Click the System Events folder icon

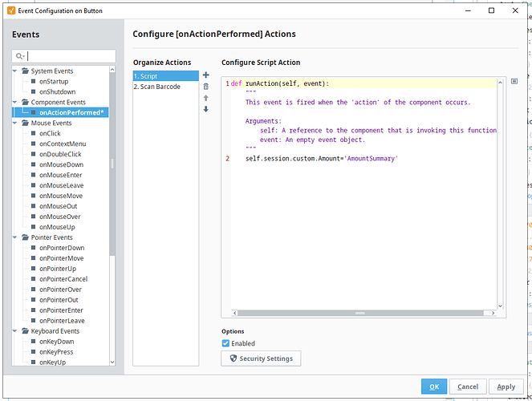[x=25, y=71]
